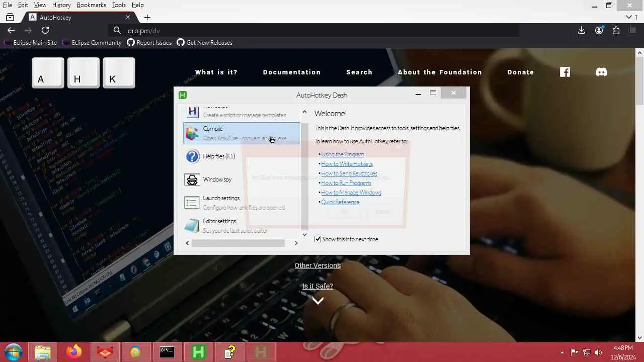Open the Search nav item on the site
Image resolution: width=644 pixels, height=362 pixels.
pos(359,72)
